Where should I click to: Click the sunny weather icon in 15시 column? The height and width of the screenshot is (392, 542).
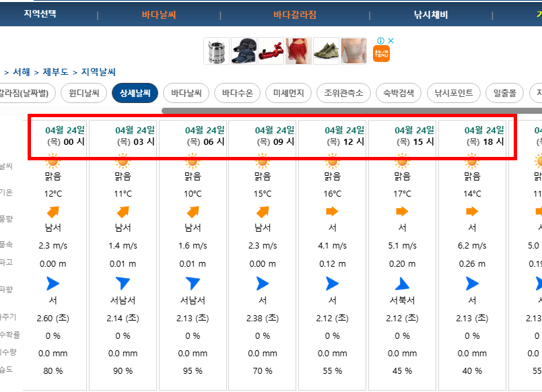402,162
